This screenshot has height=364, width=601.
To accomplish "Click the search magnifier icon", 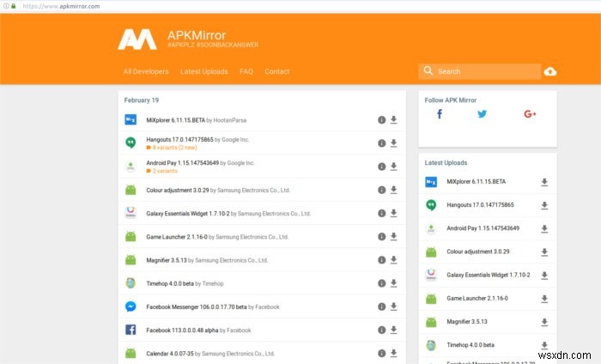I will [428, 71].
